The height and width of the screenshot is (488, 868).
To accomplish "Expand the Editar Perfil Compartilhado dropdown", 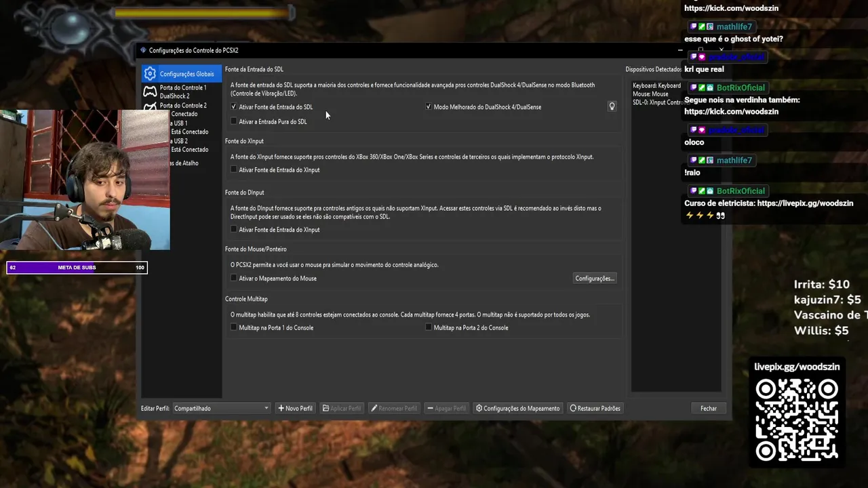I will 222,408.
